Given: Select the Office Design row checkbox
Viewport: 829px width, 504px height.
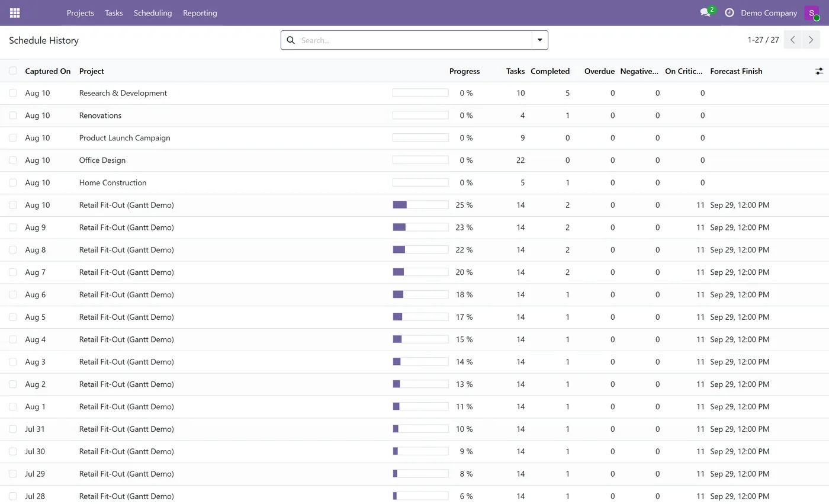Looking at the screenshot, I should [12, 160].
